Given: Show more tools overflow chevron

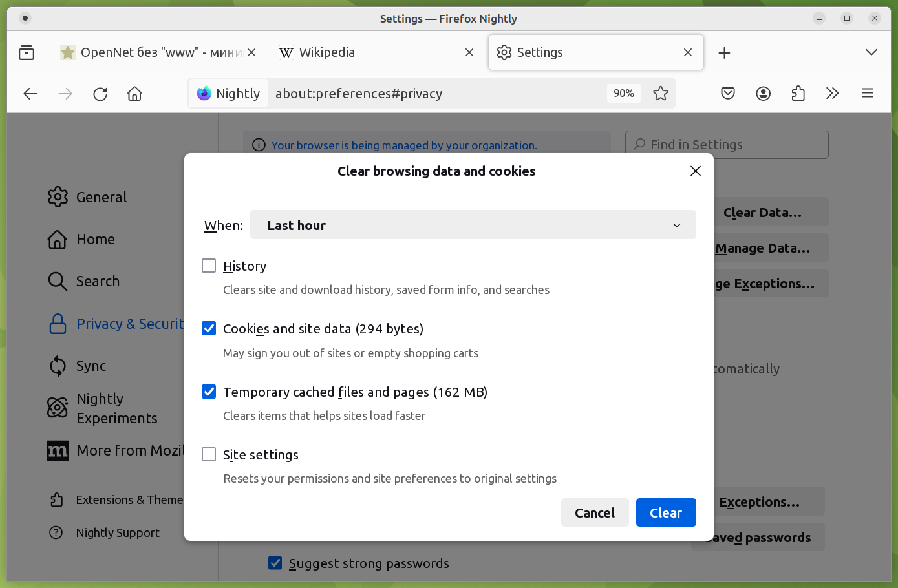Looking at the screenshot, I should pyautogui.click(x=832, y=94).
